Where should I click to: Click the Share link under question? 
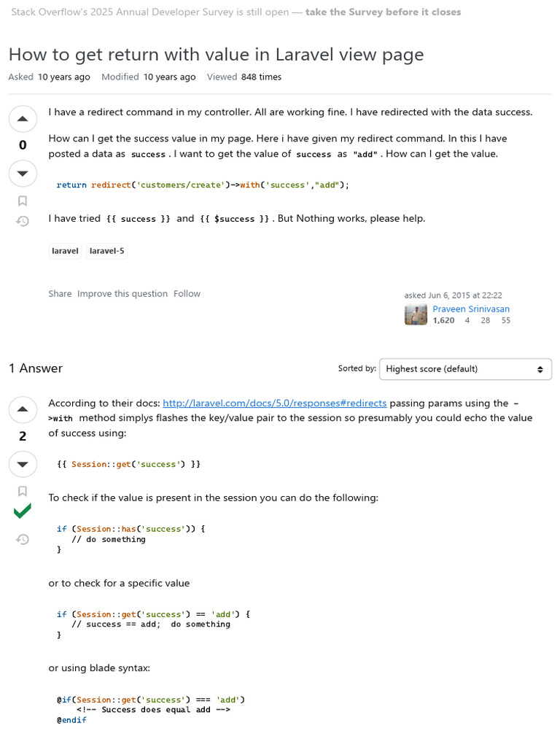coord(60,294)
